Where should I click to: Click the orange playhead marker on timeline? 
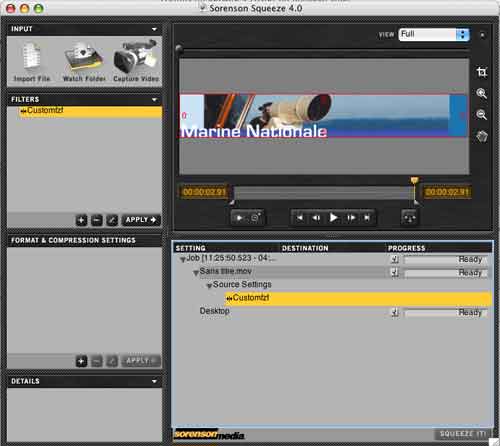pyautogui.click(x=414, y=181)
